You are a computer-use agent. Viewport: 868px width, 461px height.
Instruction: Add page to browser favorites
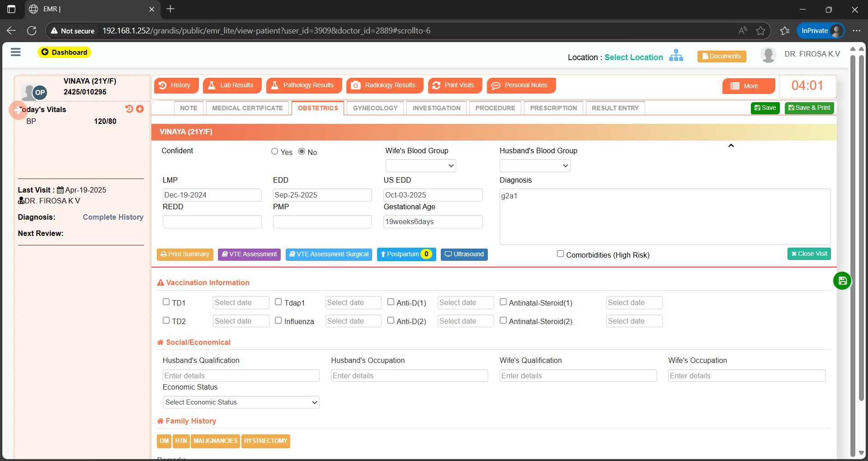(x=760, y=31)
